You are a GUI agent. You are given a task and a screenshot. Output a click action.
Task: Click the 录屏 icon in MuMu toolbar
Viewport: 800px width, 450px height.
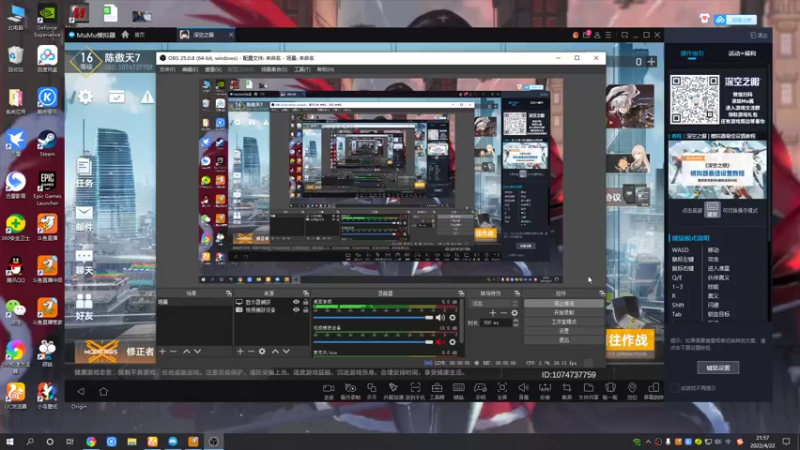point(329,391)
